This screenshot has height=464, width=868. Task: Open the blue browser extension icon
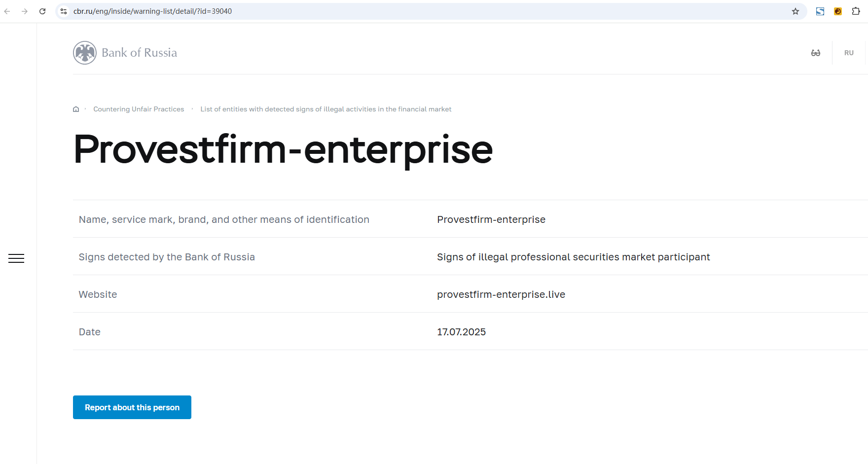[x=820, y=11]
